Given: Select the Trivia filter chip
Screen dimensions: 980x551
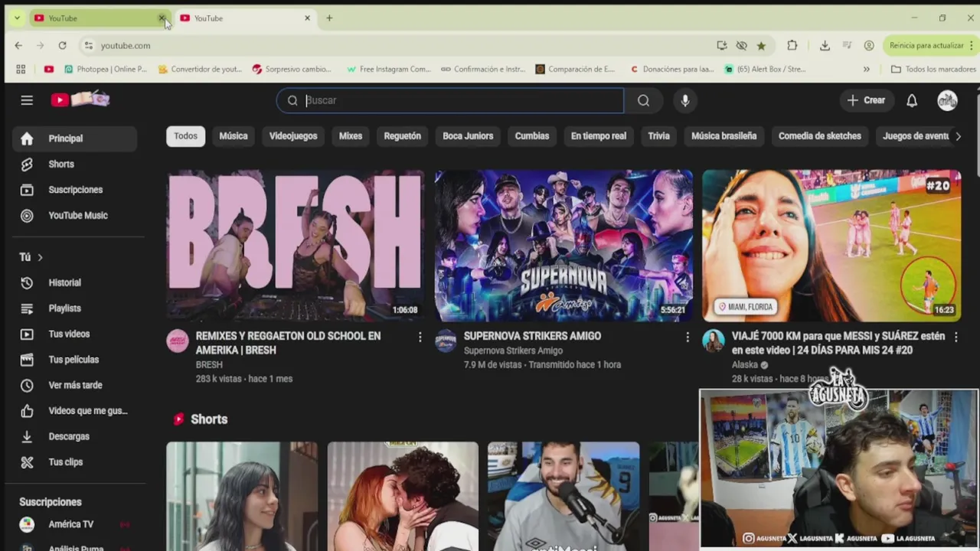Looking at the screenshot, I should point(658,136).
